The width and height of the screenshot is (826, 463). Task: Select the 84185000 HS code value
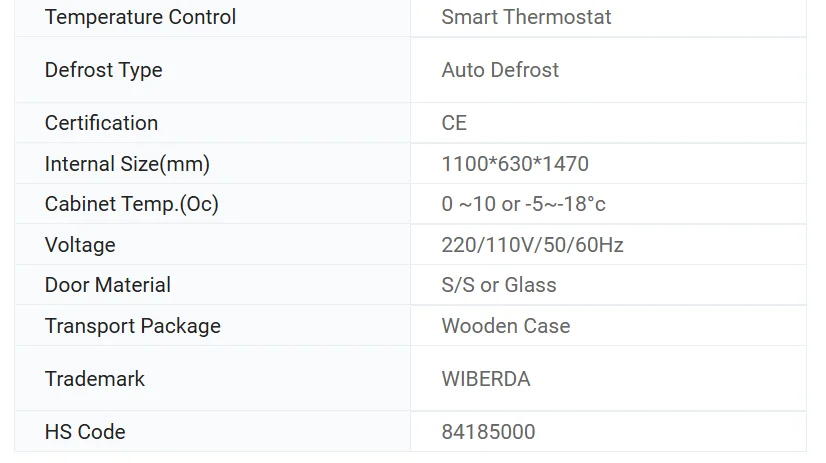pyautogui.click(x=488, y=432)
